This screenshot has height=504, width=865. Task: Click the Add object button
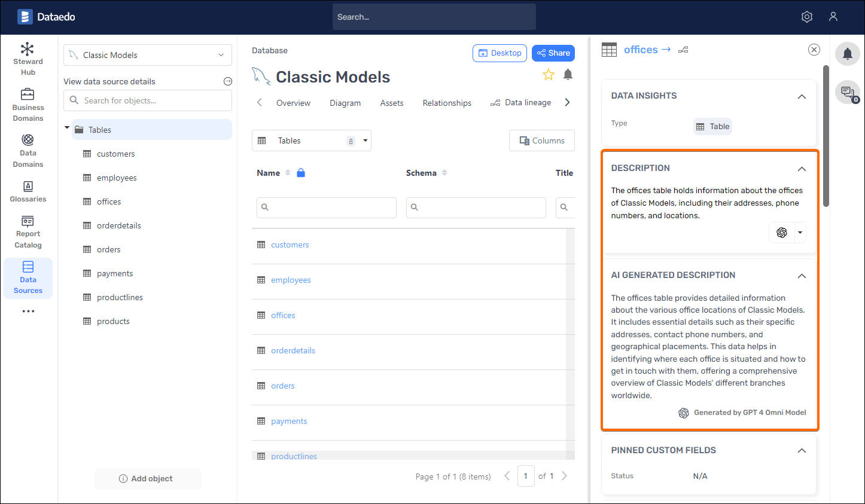click(x=147, y=478)
